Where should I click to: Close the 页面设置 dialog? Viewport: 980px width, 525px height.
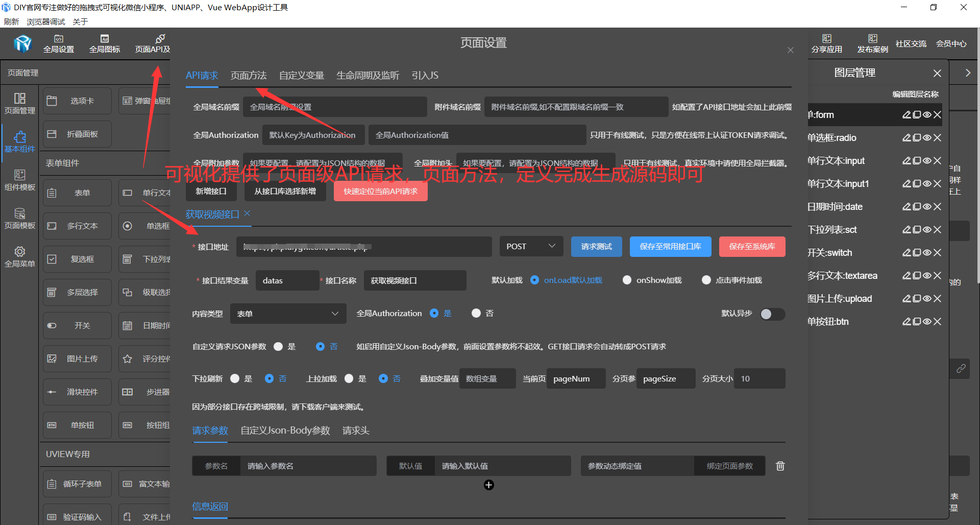coord(791,50)
